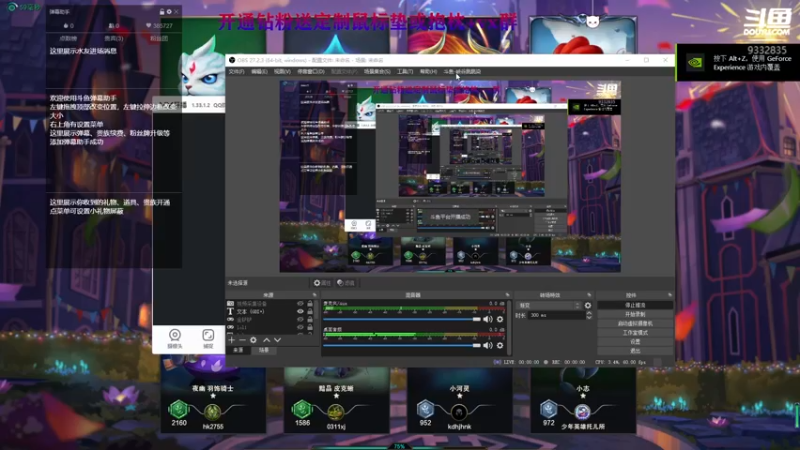Click the mixer panel vertical scrollbar
The height and width of the screenshot is (450, 800).
pyautogui.click(x=509, y=327)
